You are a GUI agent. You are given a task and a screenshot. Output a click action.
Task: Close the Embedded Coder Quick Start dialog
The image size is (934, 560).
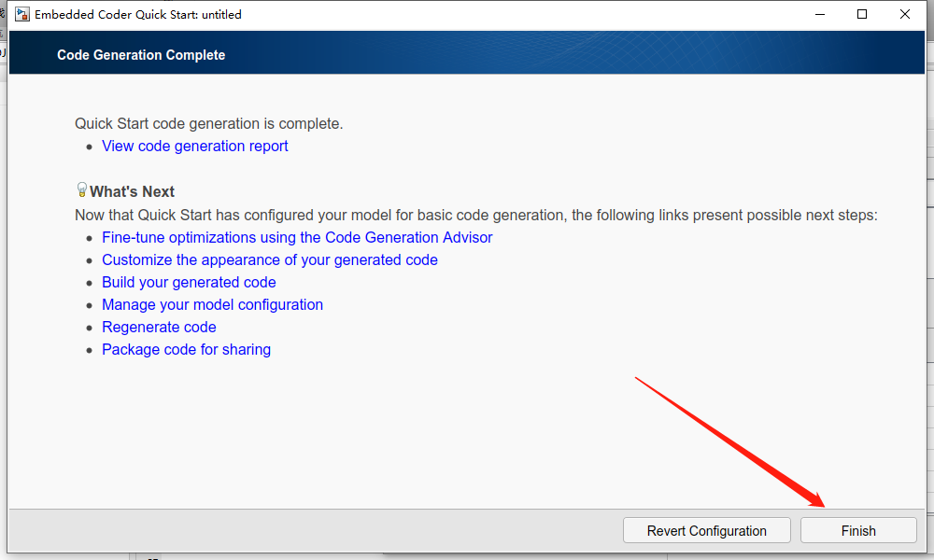(x=905, y=14)
